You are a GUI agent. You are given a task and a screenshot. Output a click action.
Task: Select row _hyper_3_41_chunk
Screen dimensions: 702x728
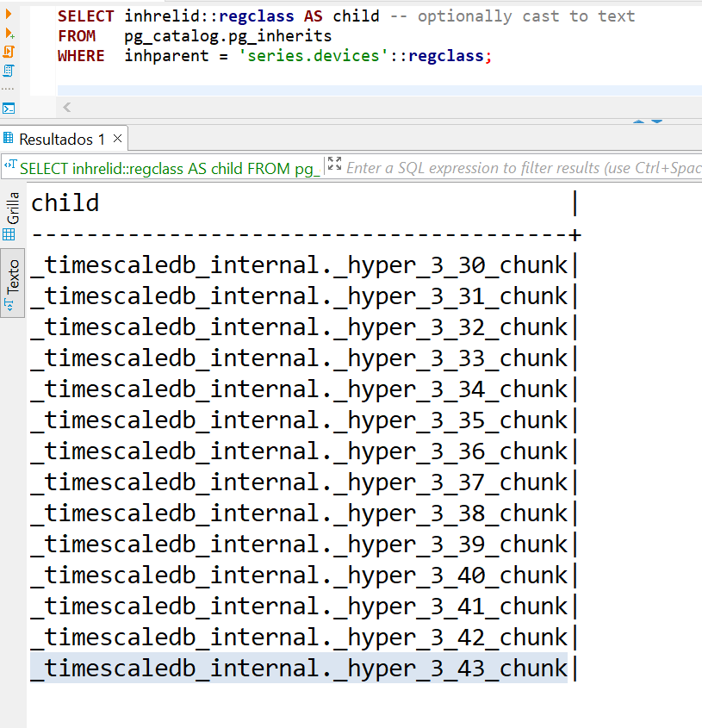coord(299,607)
